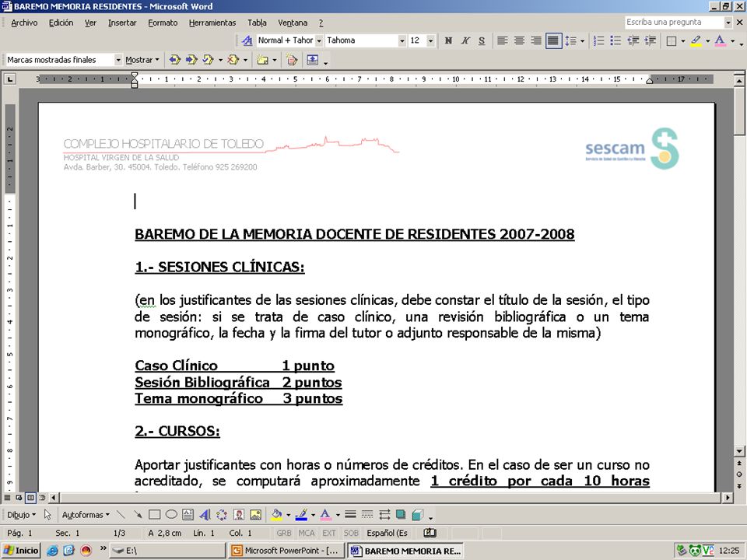
Task: Increase the paragraph indent
Action: click(650, 40)
